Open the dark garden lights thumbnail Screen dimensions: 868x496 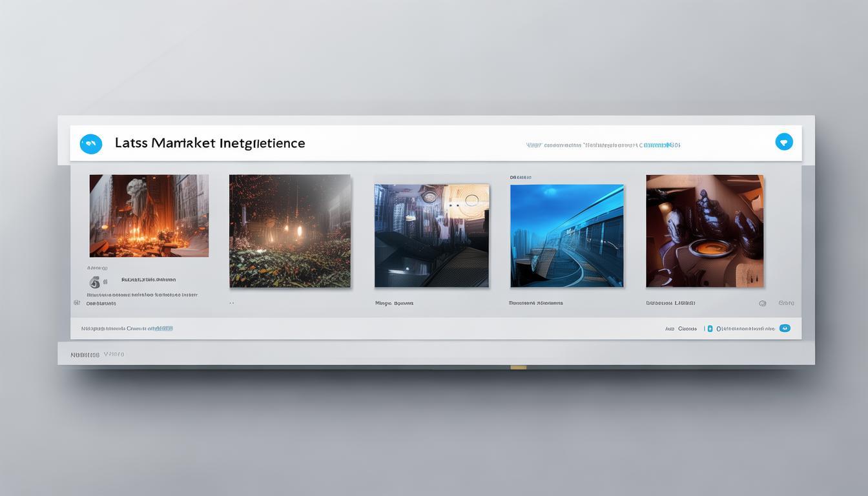tap(290, 231)
